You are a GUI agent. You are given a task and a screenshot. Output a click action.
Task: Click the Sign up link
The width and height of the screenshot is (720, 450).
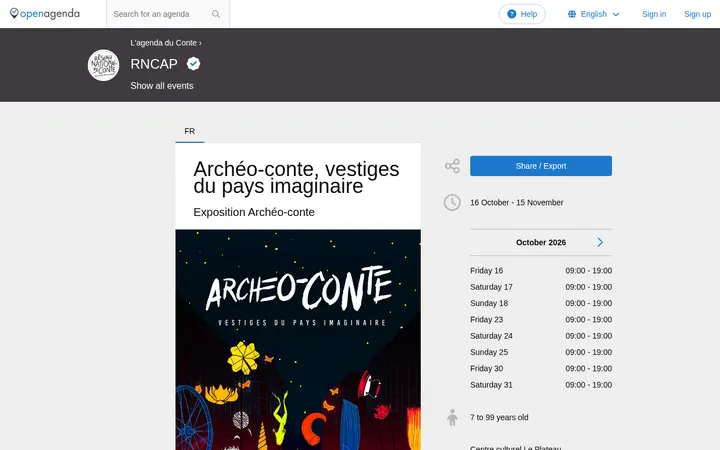(x=697, y=14)
